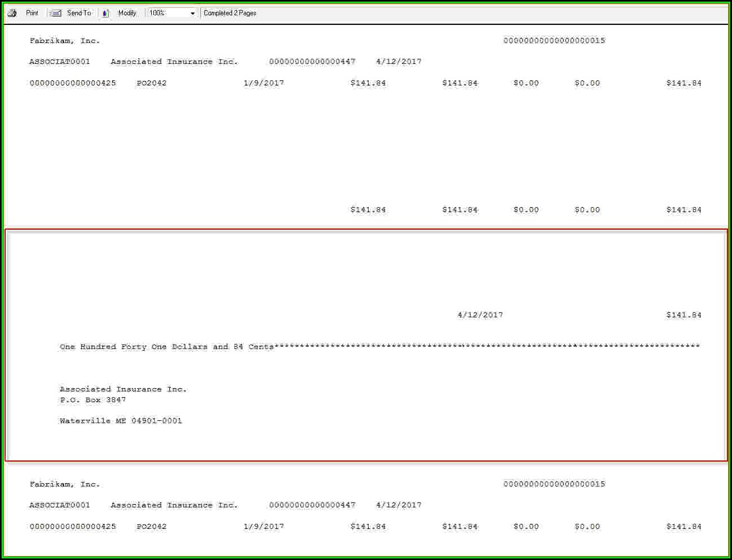Viewport: 732px width, 560px height.
Task: Click the check date 4/12/2017 on the check body
Action: (x=480, y=315)
